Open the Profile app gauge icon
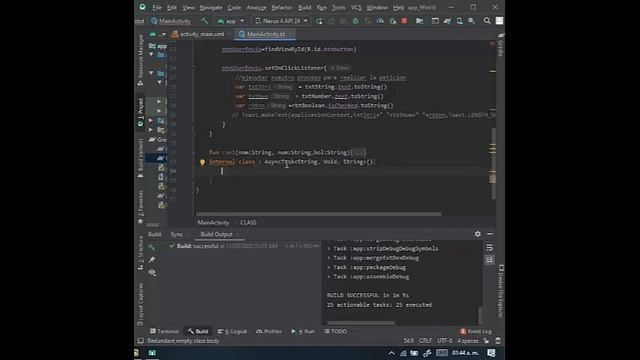640x360 pixels. click(x=380, y=21)
